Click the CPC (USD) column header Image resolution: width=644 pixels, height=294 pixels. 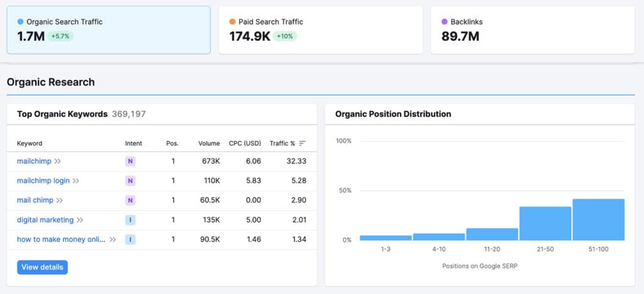tap(245, 144)
